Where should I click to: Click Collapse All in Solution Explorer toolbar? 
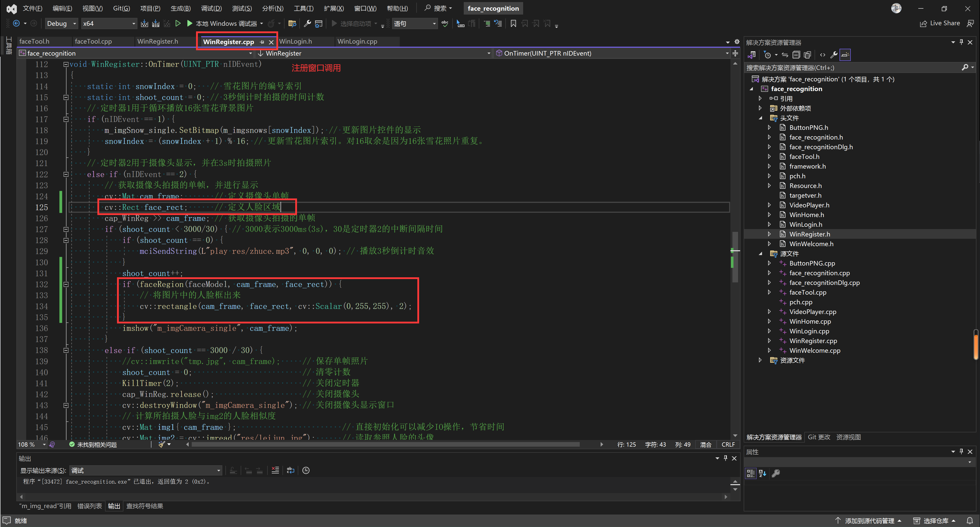pos(796,55)
